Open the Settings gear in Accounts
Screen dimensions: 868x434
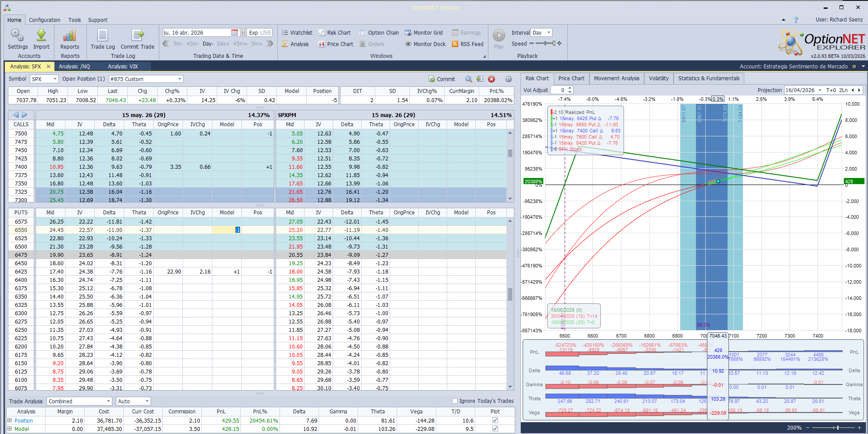(x=18, y=36)
